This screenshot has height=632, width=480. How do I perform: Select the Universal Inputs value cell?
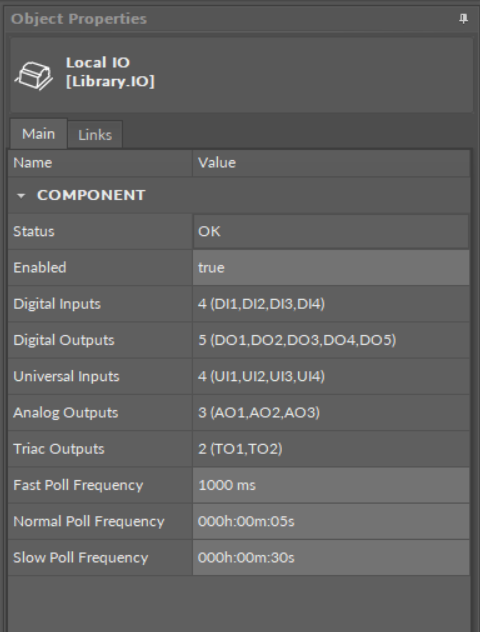tap(331, 376)
